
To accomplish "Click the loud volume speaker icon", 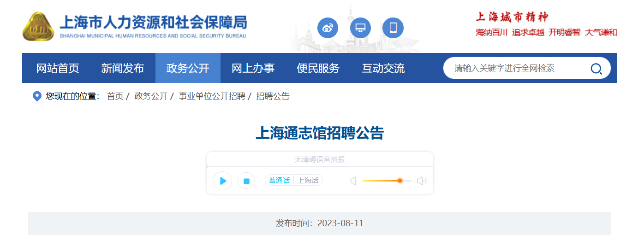I will tap(422, 181).
